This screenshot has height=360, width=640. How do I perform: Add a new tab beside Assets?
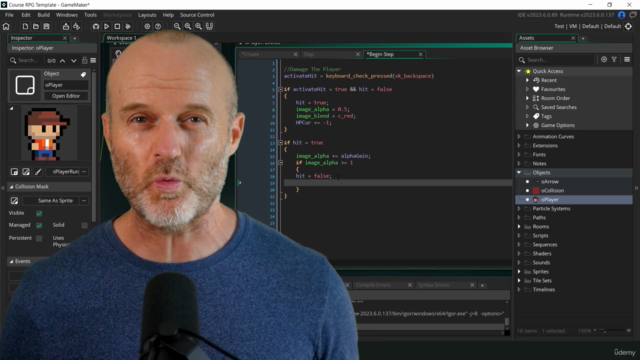[583, 38]
